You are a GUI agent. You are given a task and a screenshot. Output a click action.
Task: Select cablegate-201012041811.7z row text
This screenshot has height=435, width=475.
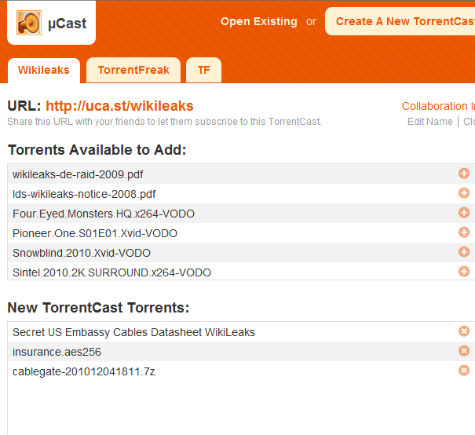click(x=84, y=372)
